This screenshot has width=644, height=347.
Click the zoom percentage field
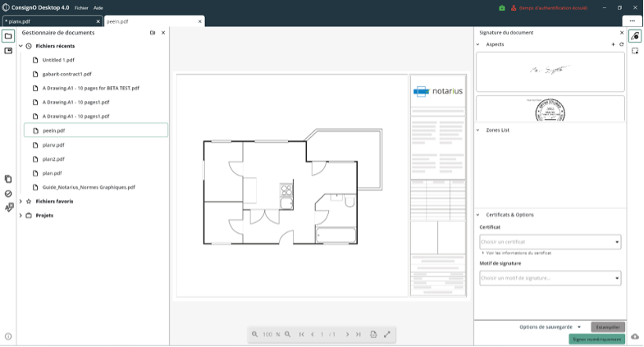point(267,334)
